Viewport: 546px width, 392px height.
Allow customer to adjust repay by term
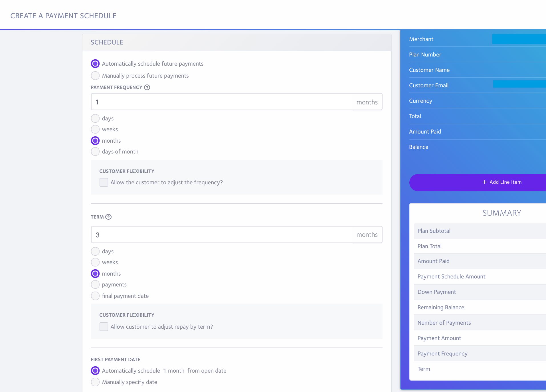click(x=104, y=327)
